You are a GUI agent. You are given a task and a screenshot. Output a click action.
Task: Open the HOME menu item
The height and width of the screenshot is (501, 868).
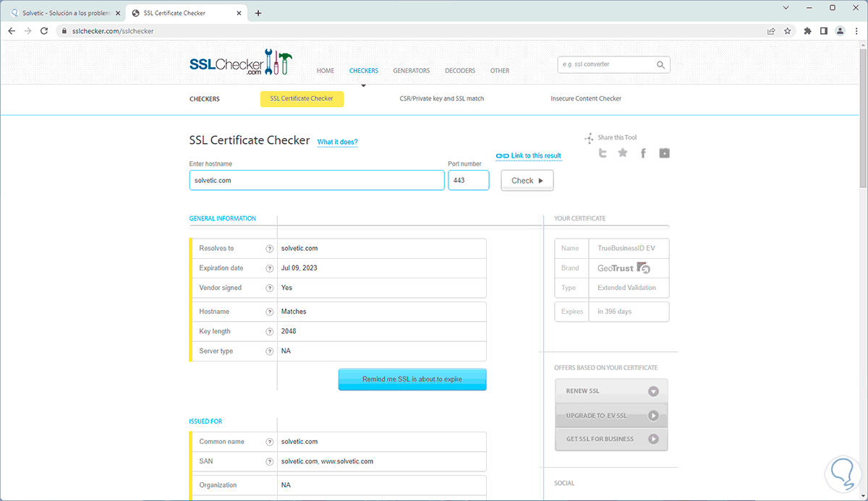coord(325,71)
